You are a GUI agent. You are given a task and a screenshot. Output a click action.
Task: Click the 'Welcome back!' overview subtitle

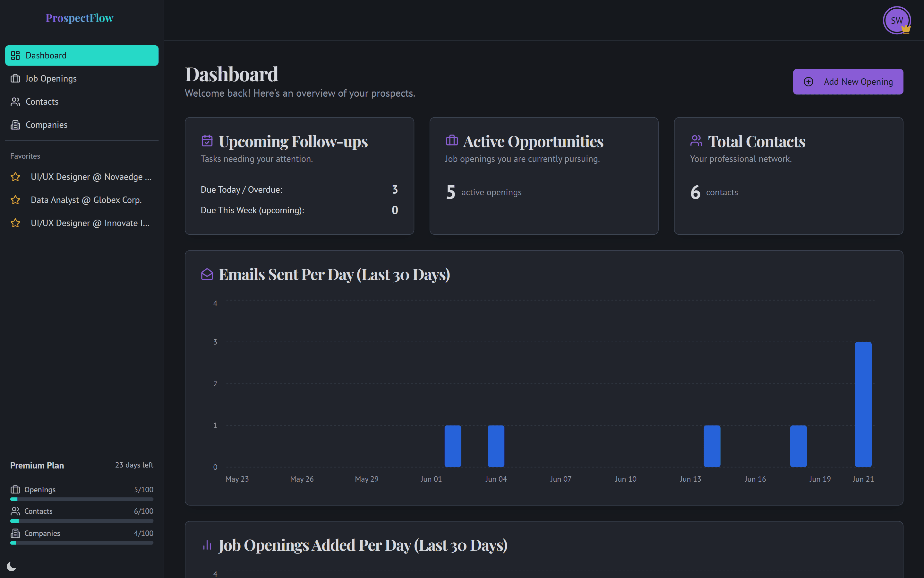click(x=300, y=93)
